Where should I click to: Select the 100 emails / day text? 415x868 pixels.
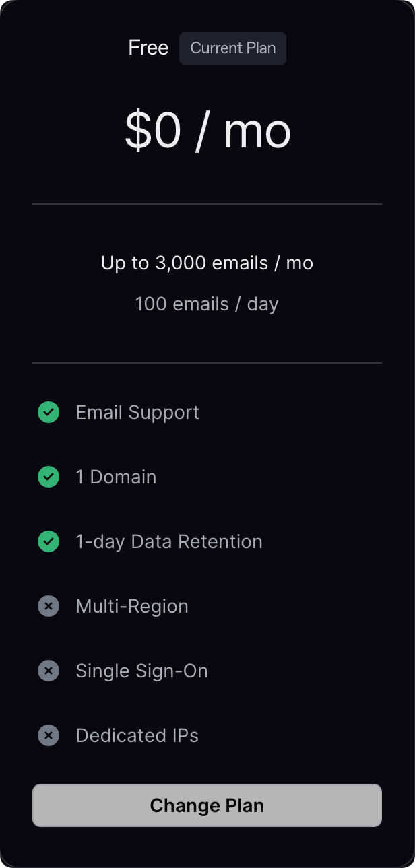coord(207,304)
